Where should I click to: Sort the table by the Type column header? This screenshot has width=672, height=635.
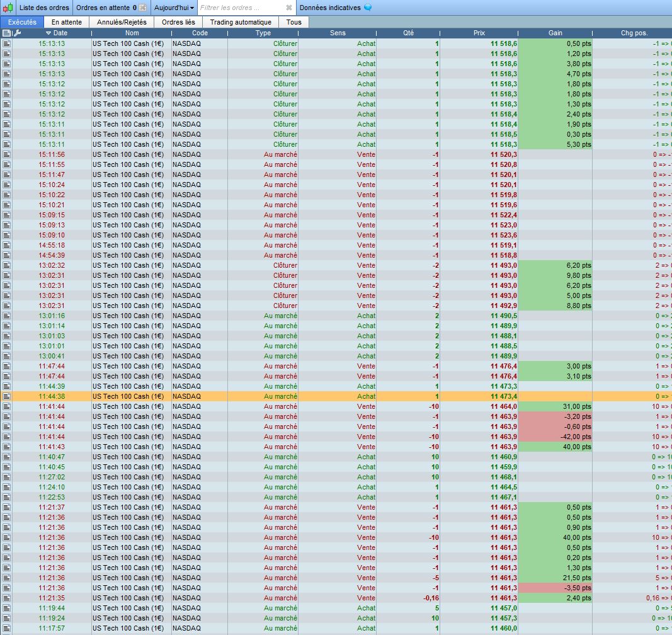click(x=263, y=33)
